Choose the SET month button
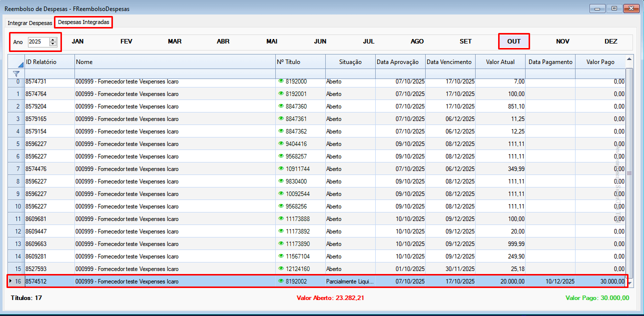This screenshot has width=644, height=316. (x=466, y=41)
